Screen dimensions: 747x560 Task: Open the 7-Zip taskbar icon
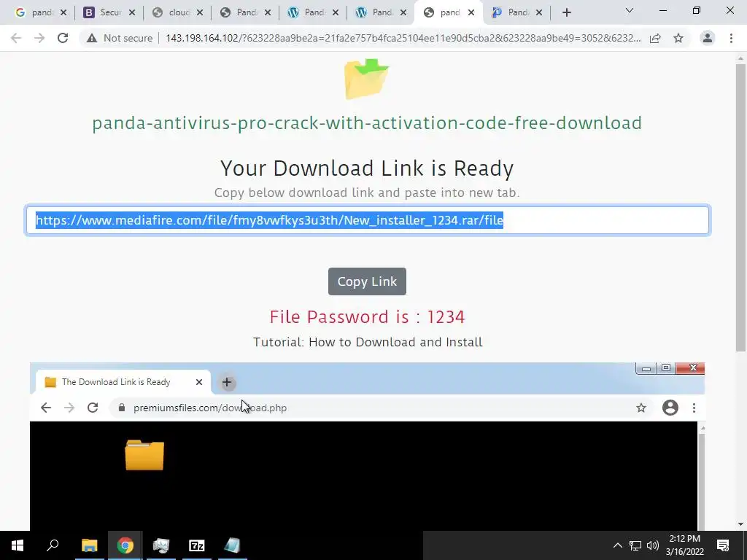pyautogui.click(x=196, y=545)
